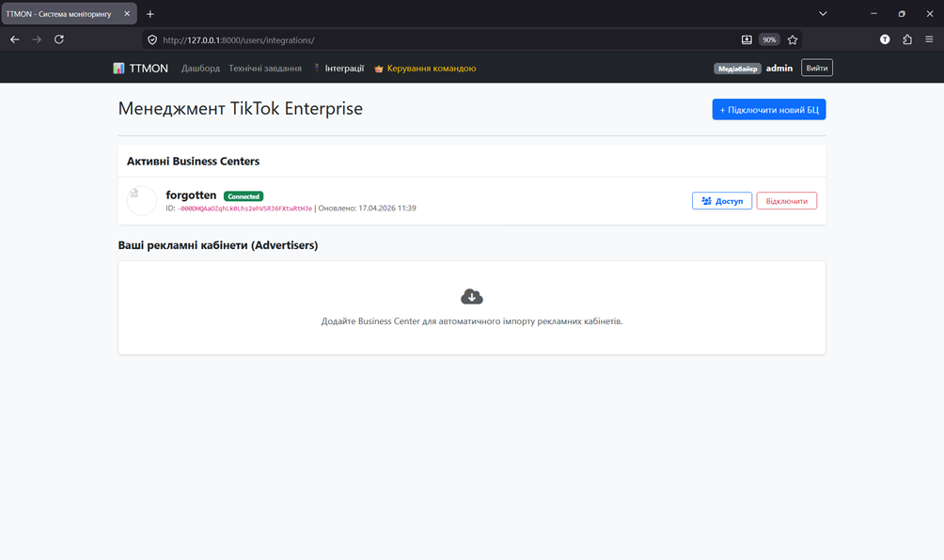Click the admin username
Viewport: 944px width, 560px height.
click(x=779, y=69)
